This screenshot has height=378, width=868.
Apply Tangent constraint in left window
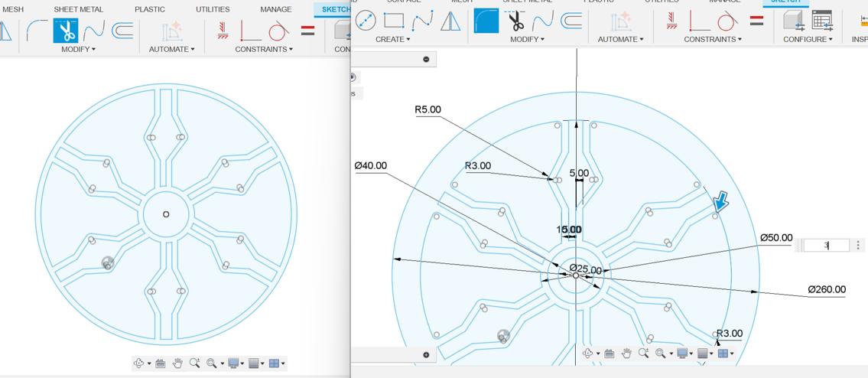[x=278, y=31]
